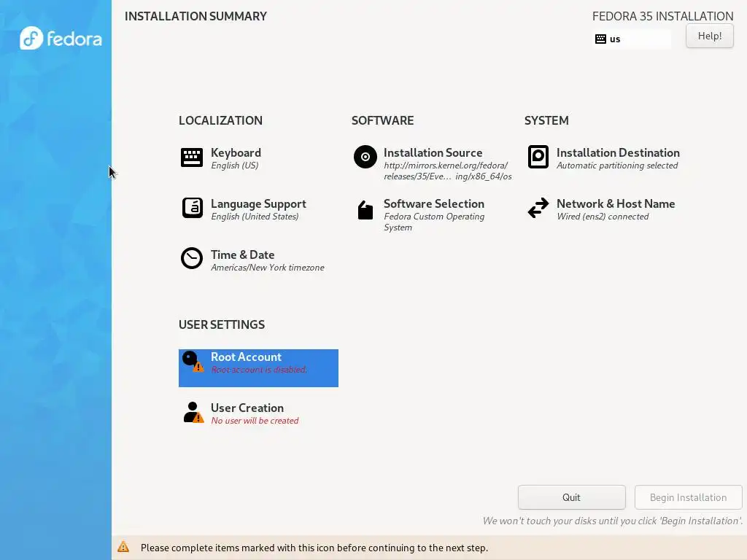The height and width of the screenshot is (560, 747).
Task: Click the Language Support icon
Action: tap(192, 208)
